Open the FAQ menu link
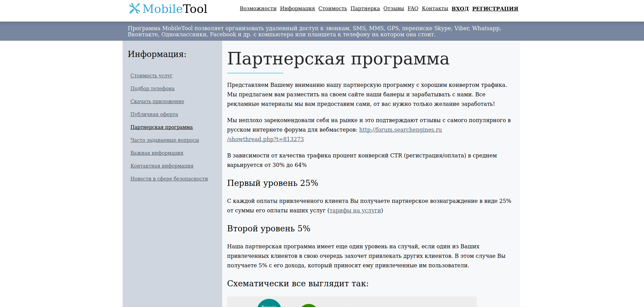Image resolution: width=644 pixels, height=307 pixels. click(x=413, y=8)
